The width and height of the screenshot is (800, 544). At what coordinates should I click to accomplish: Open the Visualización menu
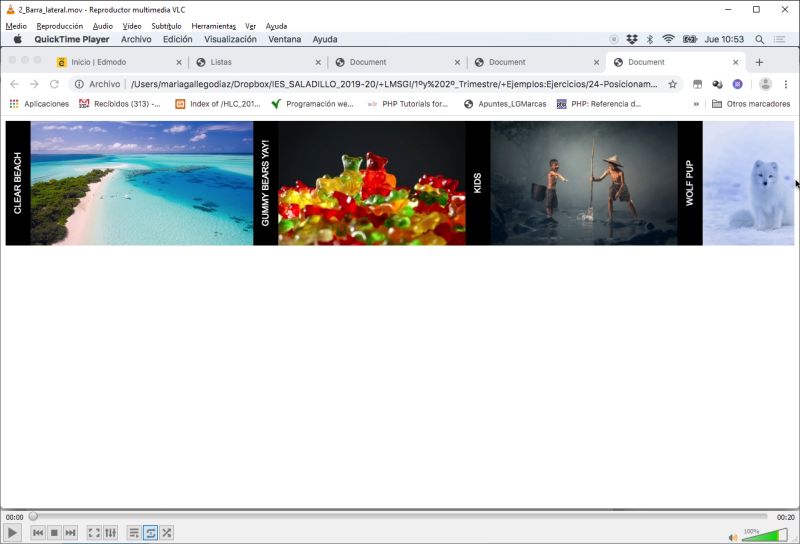point(230,39)
